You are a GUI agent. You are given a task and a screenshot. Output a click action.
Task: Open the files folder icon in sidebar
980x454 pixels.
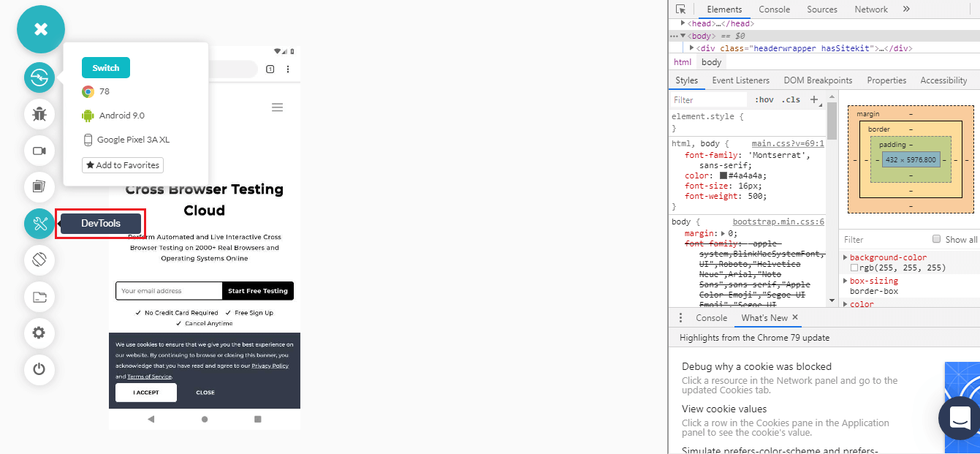39,296
